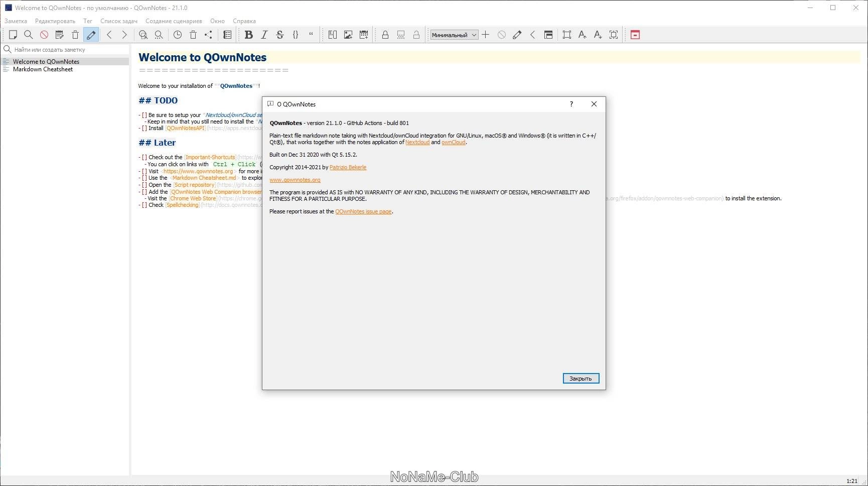The image size is (868, 486).
Task: Click the grey prohibited-circle workspace icon
Action: coord(501,35)
